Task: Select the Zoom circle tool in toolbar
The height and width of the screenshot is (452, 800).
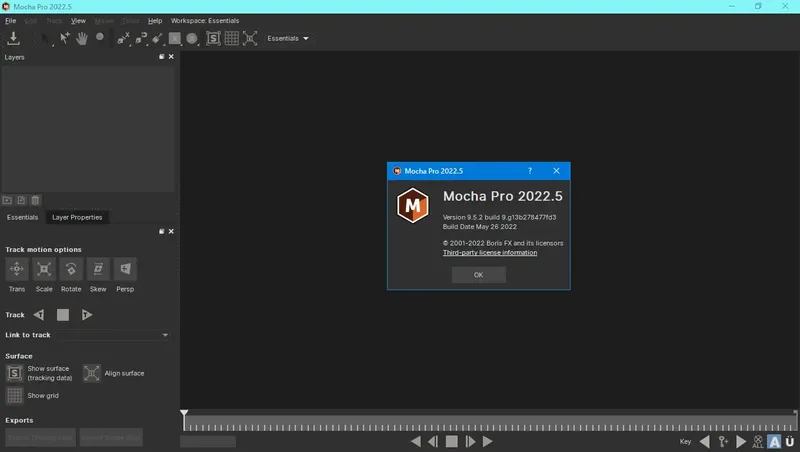Action: point(100,37)
